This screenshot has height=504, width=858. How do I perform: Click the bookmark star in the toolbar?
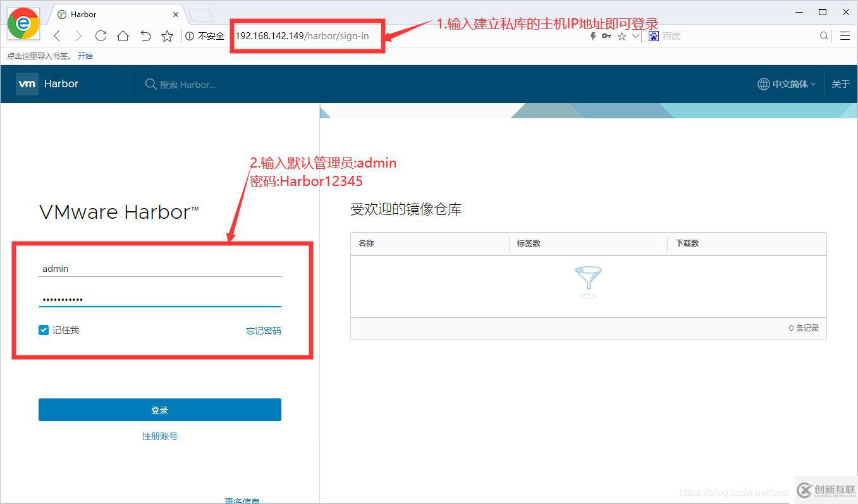[x=166, y=36]
